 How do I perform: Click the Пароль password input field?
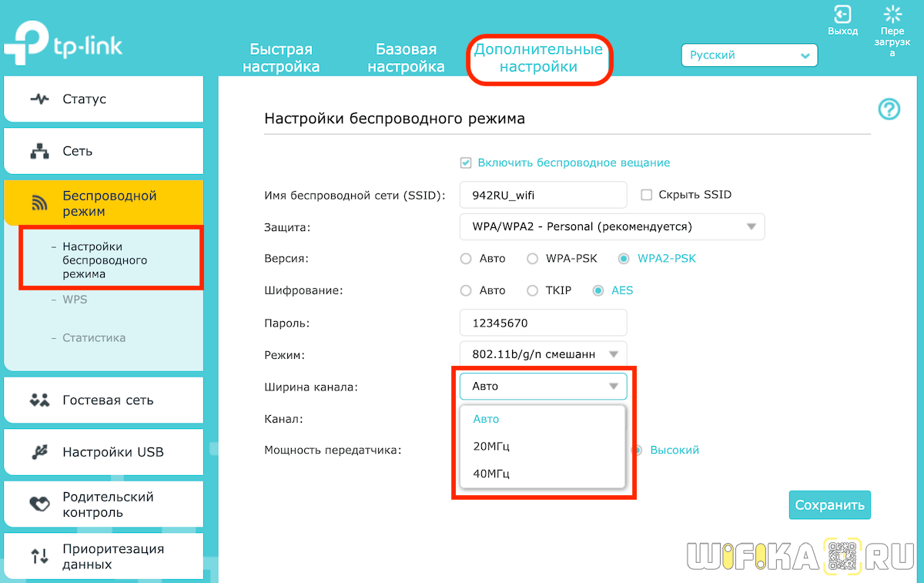[x=543, y=323]
